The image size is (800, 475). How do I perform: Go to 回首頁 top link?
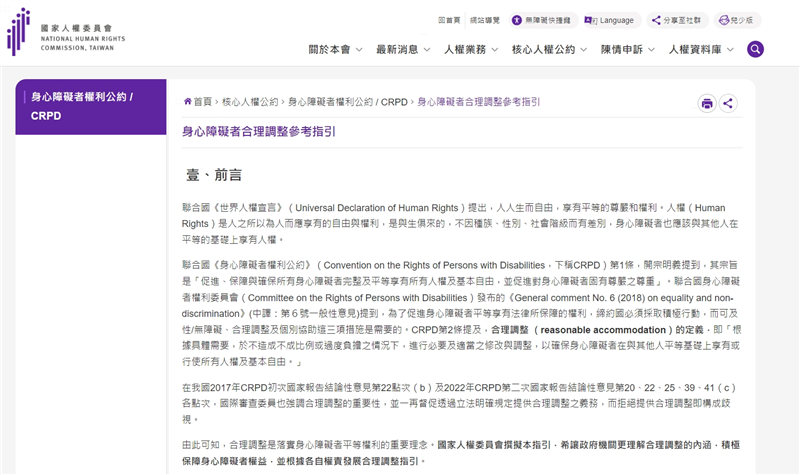coord(449,20)
